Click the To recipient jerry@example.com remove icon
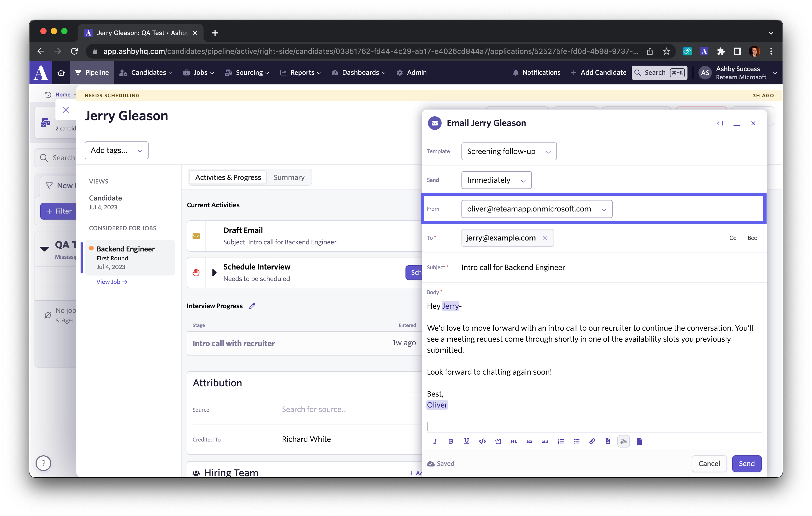The image size is (812, 516). 545,238
